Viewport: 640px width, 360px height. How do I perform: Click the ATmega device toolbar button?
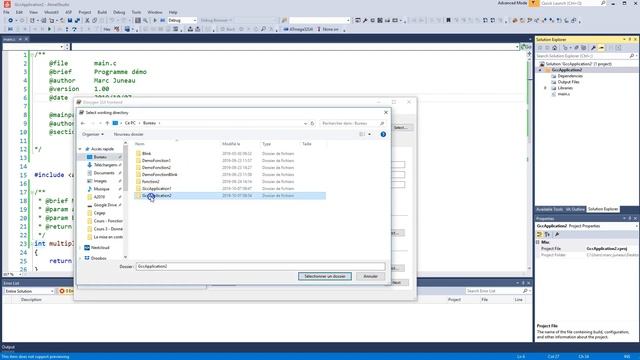click(298, 29)
